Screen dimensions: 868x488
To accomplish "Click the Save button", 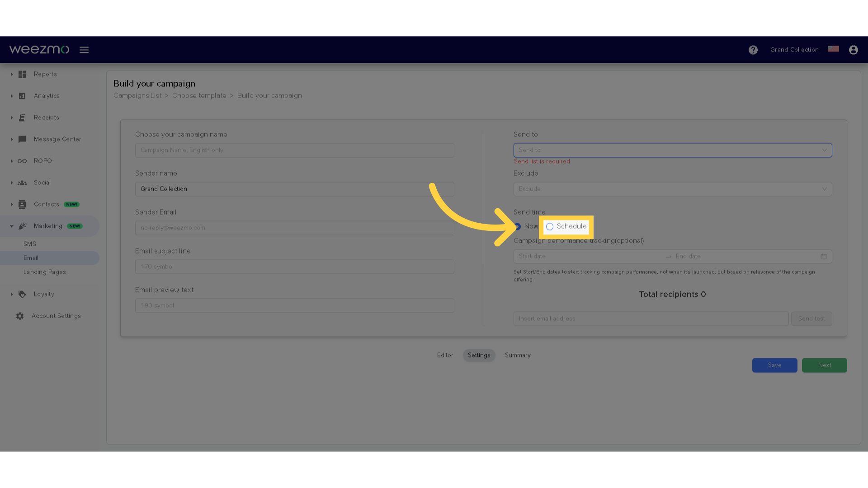I will (774, 365).
